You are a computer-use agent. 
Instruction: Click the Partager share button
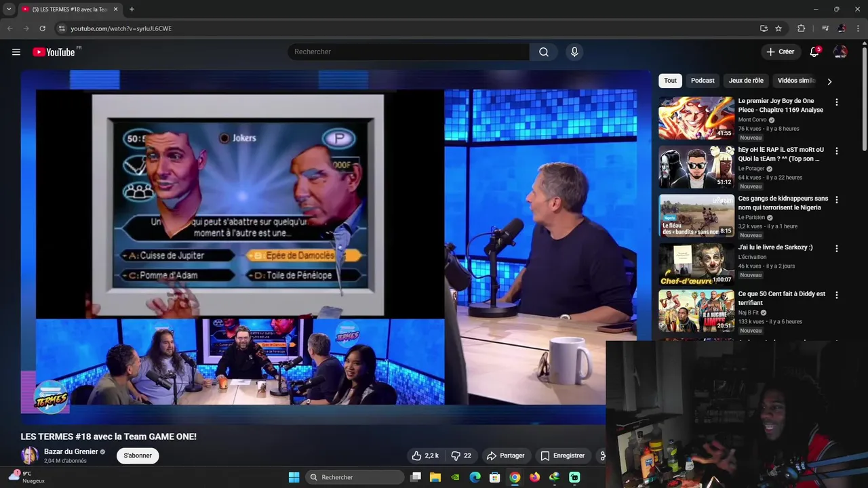(x=506, y=455)
